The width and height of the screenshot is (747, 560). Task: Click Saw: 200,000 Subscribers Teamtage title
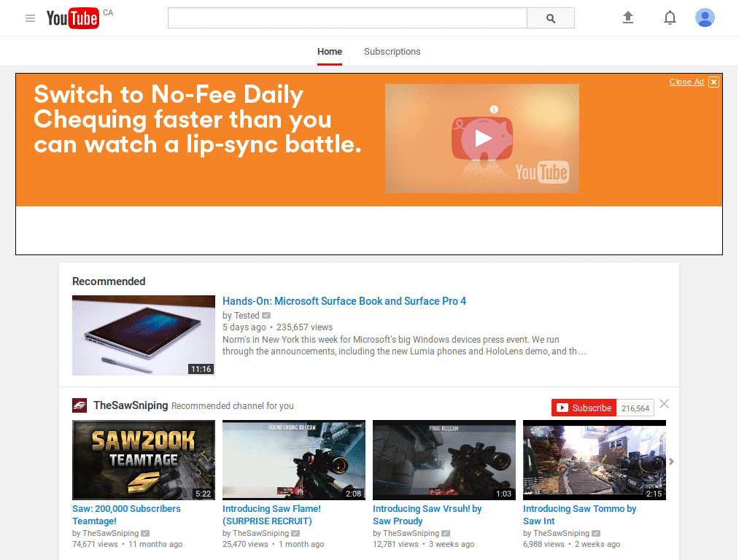[x=126, y=515]
